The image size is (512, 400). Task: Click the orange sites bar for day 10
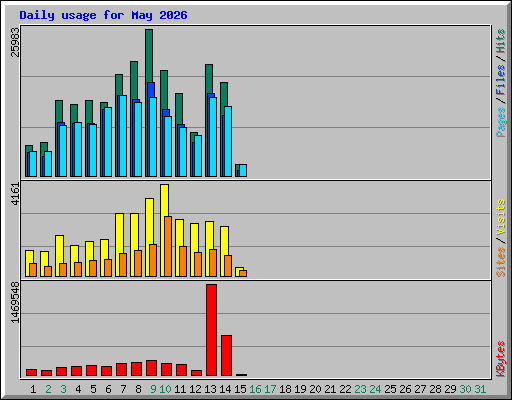coord(168,246)
